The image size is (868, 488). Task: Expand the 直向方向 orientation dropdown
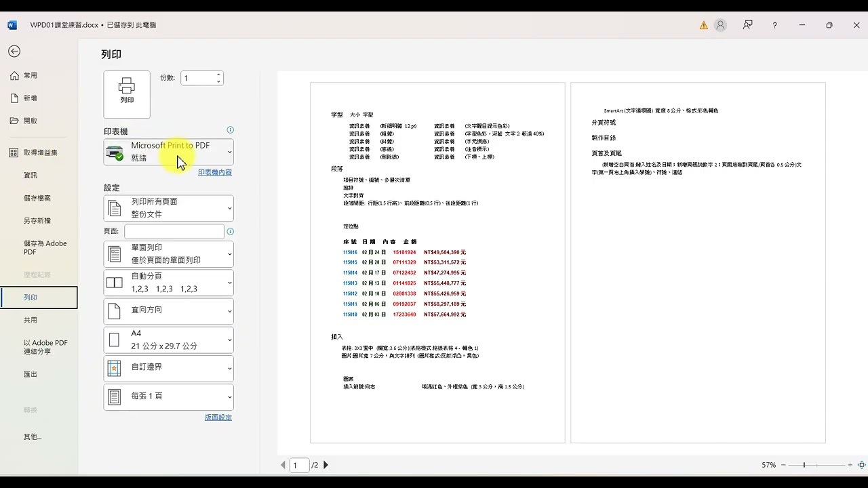tap(169, 311)
